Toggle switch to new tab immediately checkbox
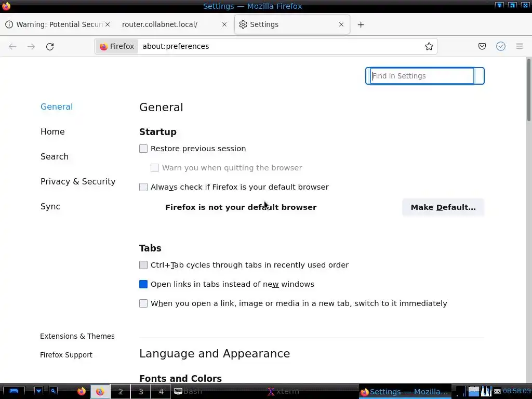Viewport: 532px width, 399px height. click(143, 303)
